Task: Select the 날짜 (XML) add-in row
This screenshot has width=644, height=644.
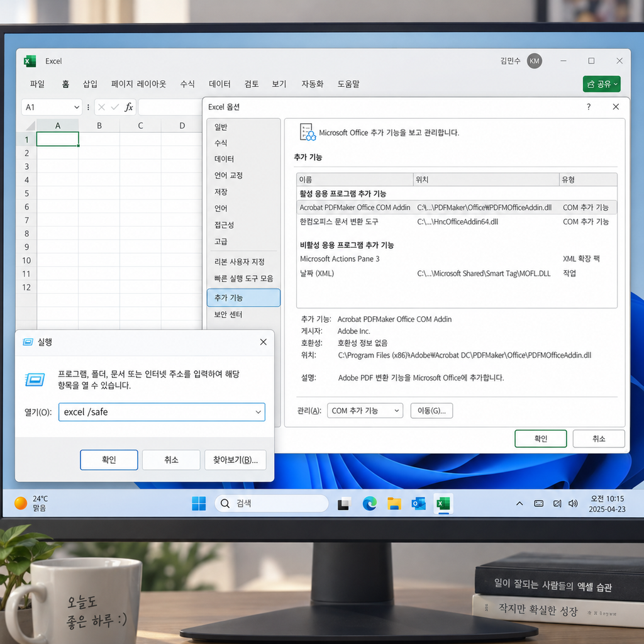Action: [x=457, y=274]
